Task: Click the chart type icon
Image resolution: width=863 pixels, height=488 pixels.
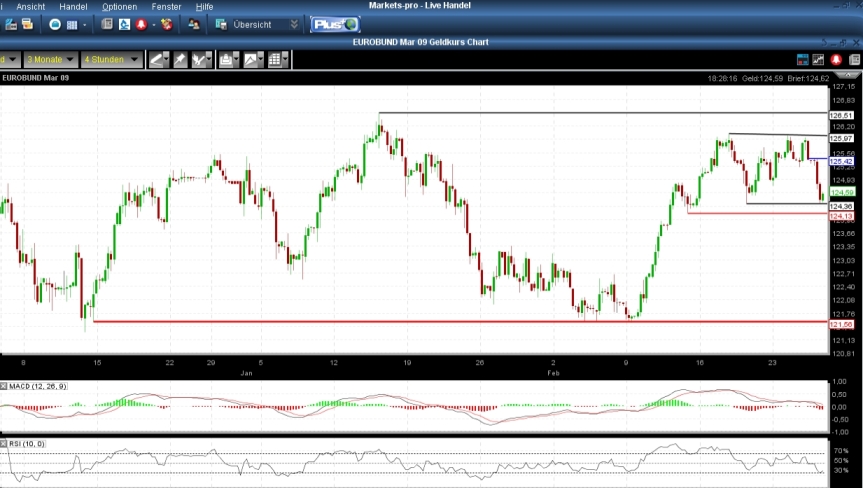Action: tap(250, 60)
